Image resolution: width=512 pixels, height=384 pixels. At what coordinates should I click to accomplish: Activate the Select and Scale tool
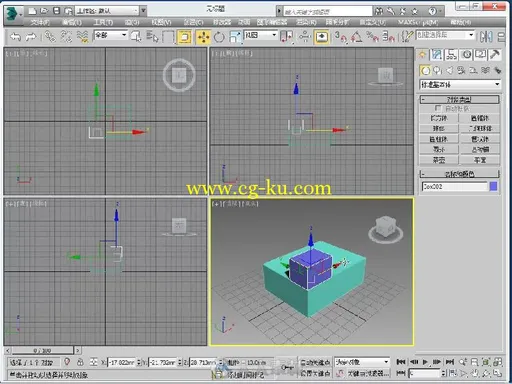click(x=235, y=37)
